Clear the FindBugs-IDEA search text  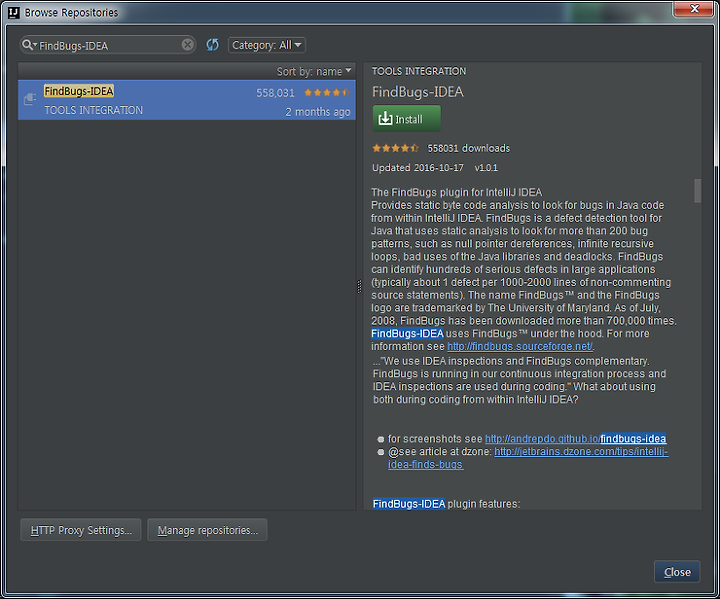coord(187,45)
